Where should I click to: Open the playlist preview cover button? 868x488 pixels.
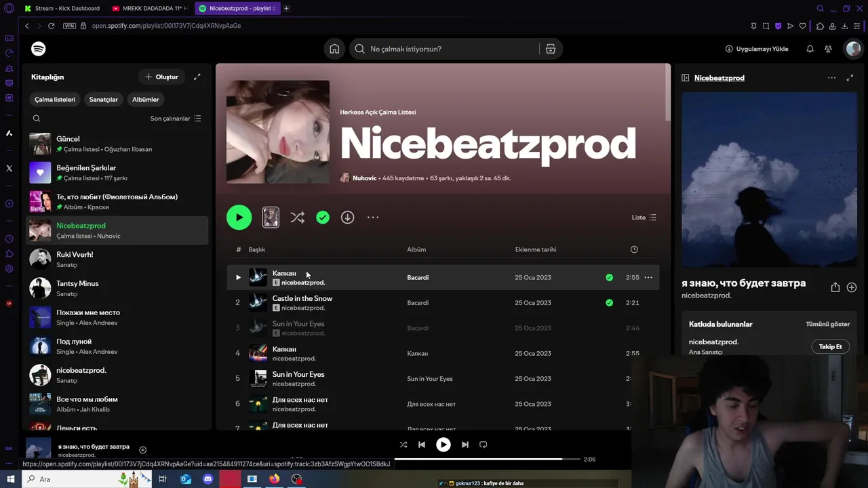tap(271, 218)
